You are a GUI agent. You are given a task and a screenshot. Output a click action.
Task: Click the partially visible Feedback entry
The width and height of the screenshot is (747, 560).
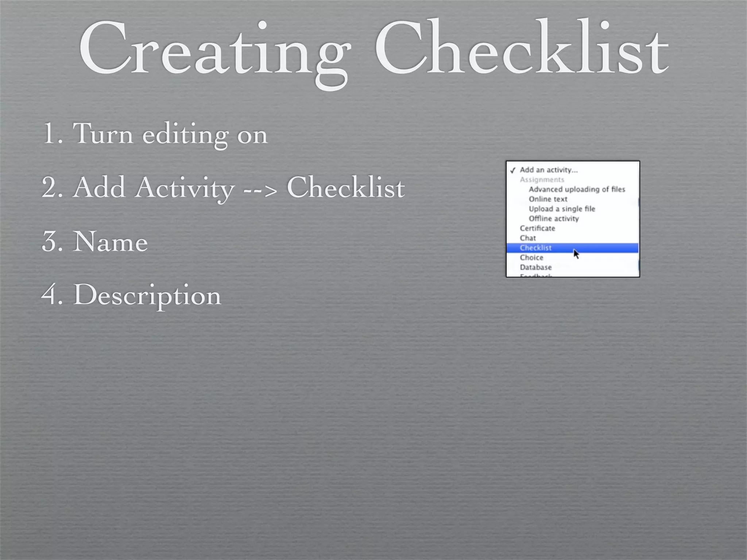[535, 275]
